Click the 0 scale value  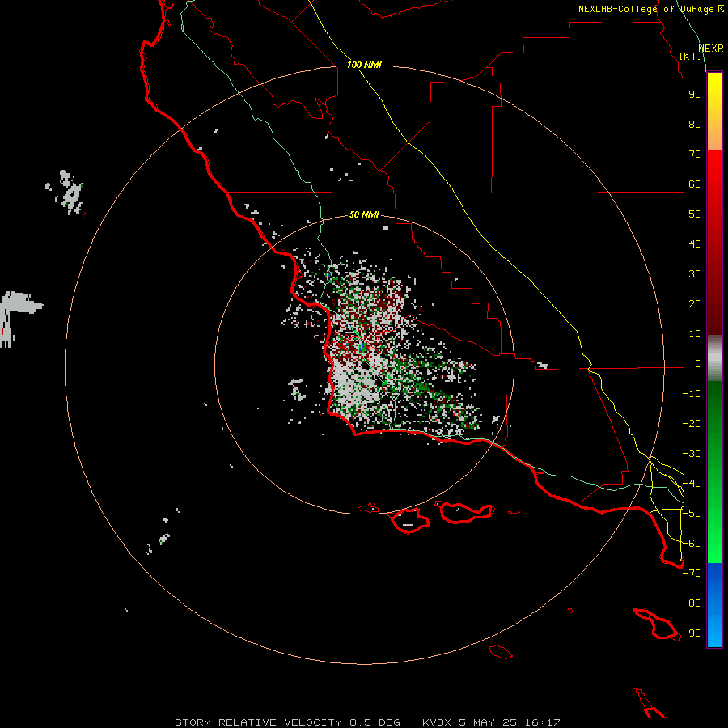tap(698, 364)
